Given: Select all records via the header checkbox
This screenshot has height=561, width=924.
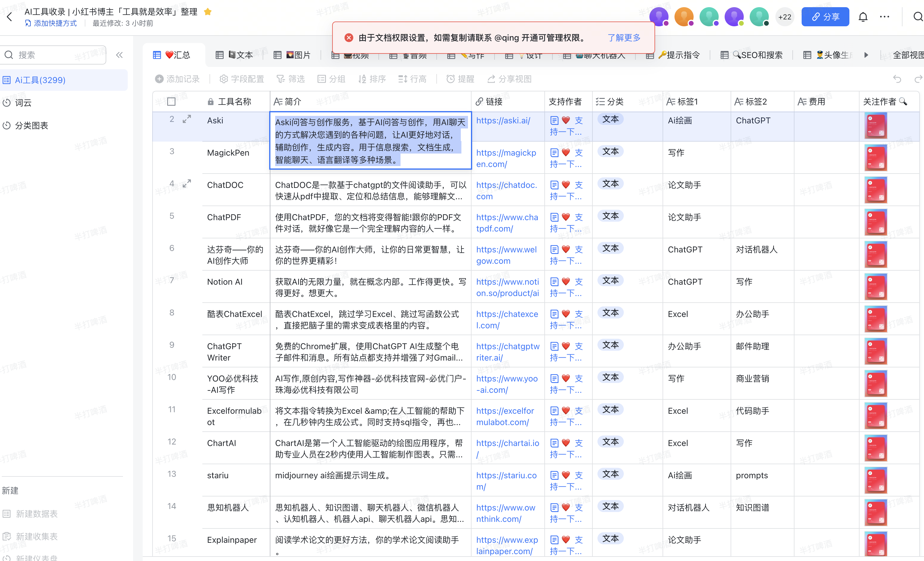Looking at the screenshot, I should coord(171,101).
